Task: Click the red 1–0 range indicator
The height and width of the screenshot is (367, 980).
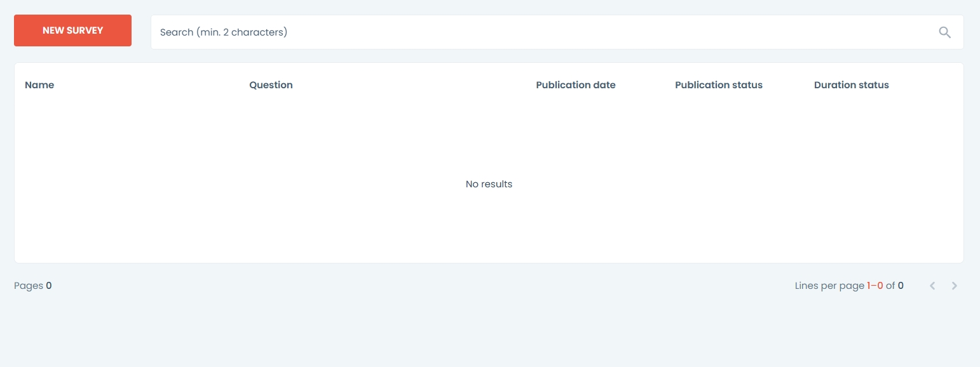Action: point(875,286)
